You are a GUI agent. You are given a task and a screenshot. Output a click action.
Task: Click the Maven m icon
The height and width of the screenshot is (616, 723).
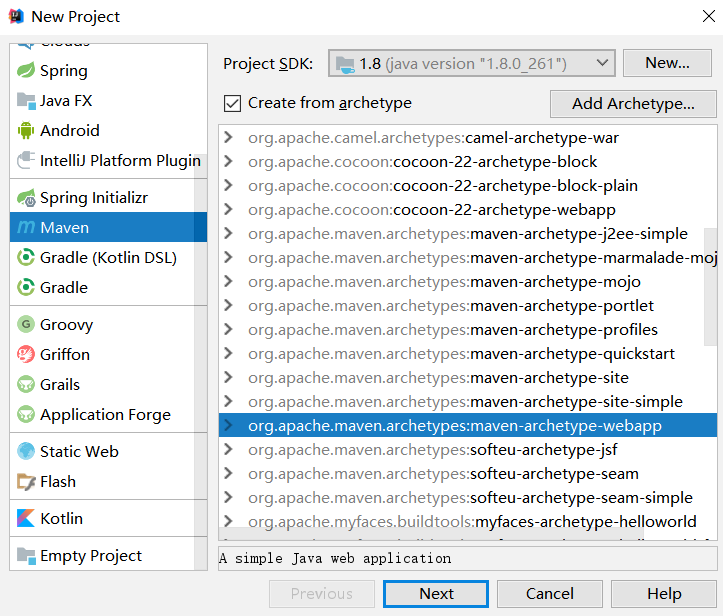(26, 227)
